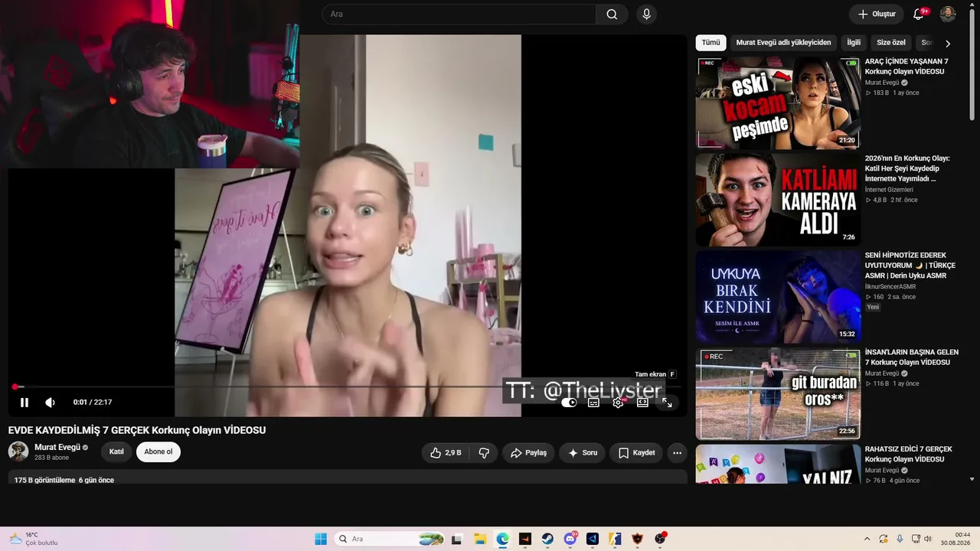The image size is (980, 551).
Task: Switch to theater mode
Action: click(x=642, y=403)
